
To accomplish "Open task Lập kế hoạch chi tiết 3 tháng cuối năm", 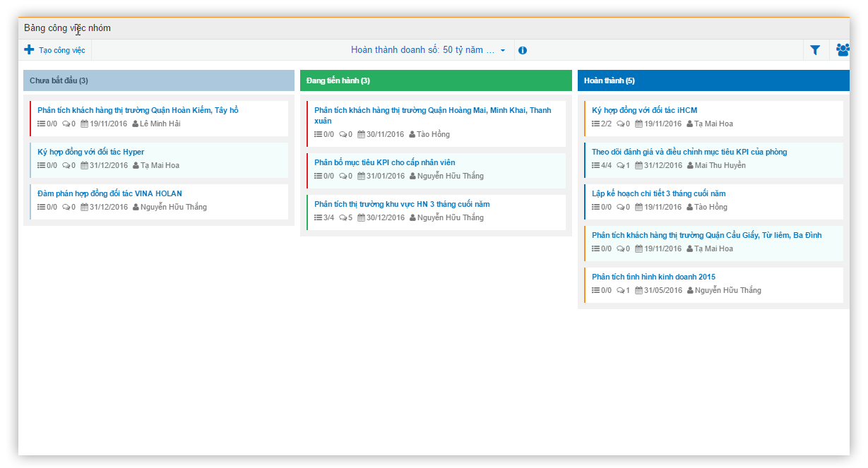I will pos(658,193).
